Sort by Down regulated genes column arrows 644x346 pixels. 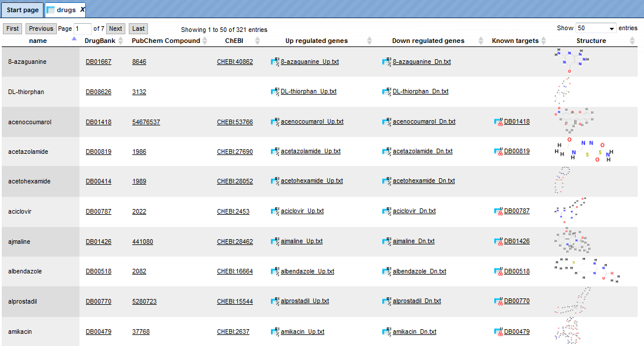(x=481, y=41)
